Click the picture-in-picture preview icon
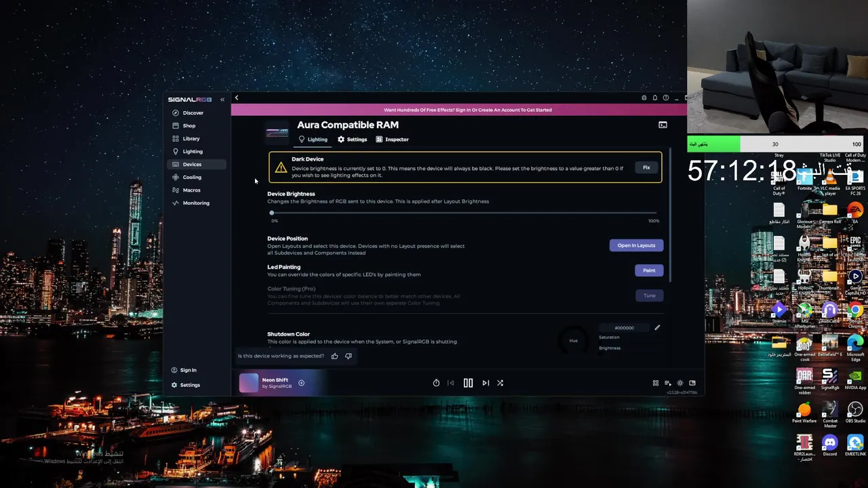 point(692,383)
